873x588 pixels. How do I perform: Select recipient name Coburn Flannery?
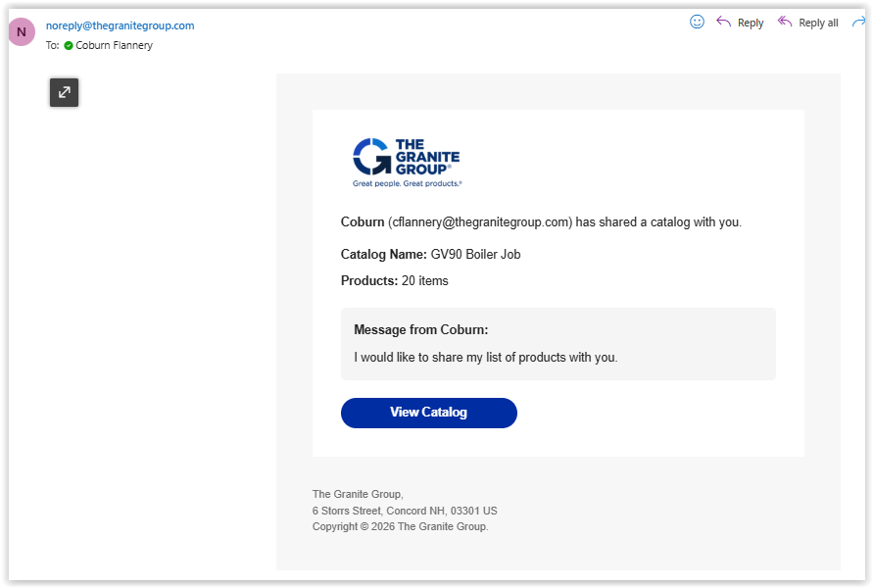[114, 46]
